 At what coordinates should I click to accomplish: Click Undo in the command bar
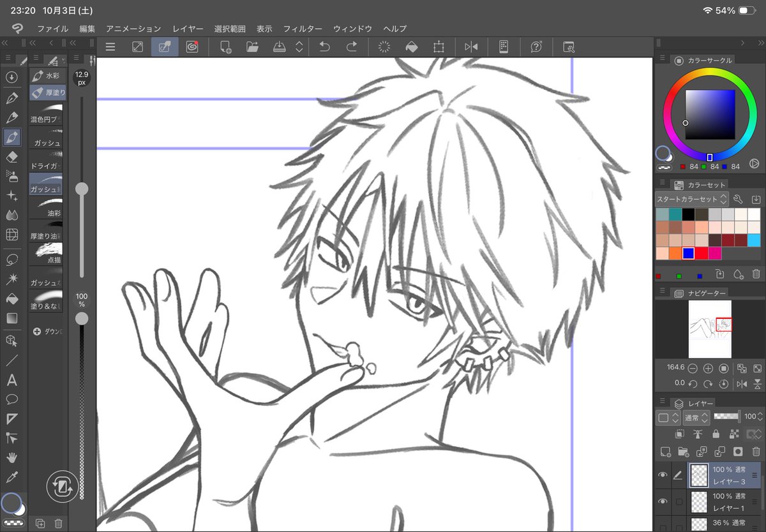(324, 47)
